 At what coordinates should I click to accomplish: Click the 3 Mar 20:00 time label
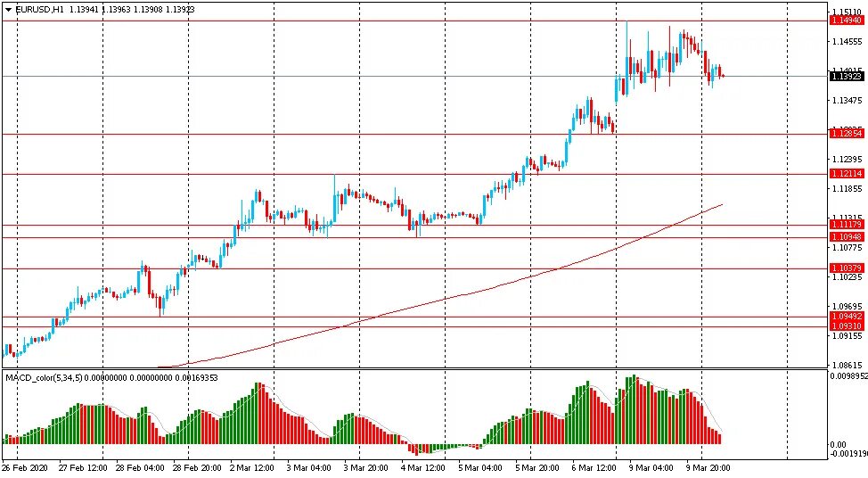point(365,468)
